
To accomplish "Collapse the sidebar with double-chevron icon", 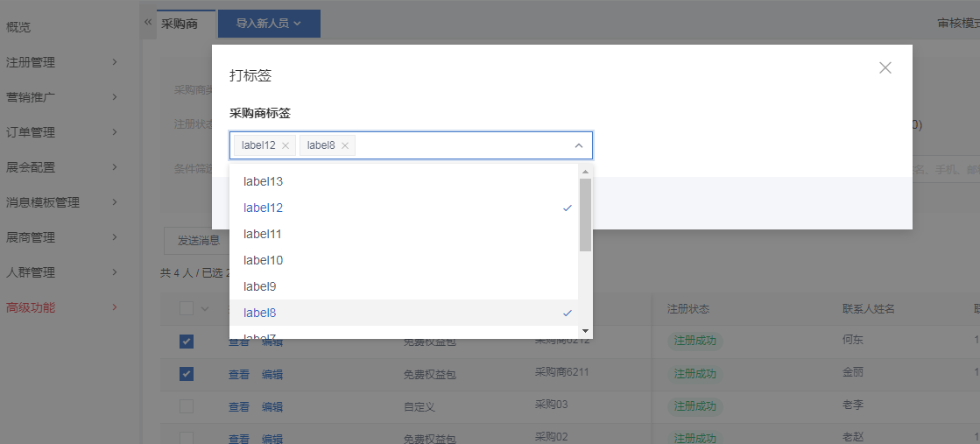I will [148, 22].
